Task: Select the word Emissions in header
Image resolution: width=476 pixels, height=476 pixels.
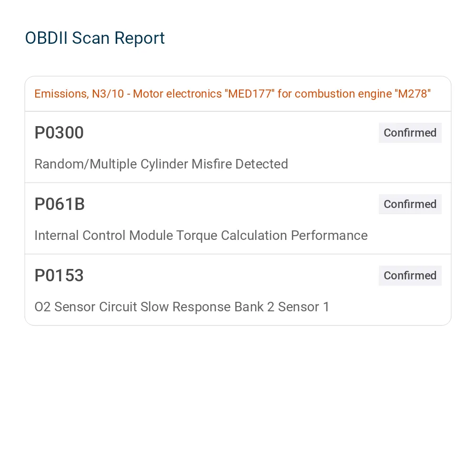Action: 61,94
